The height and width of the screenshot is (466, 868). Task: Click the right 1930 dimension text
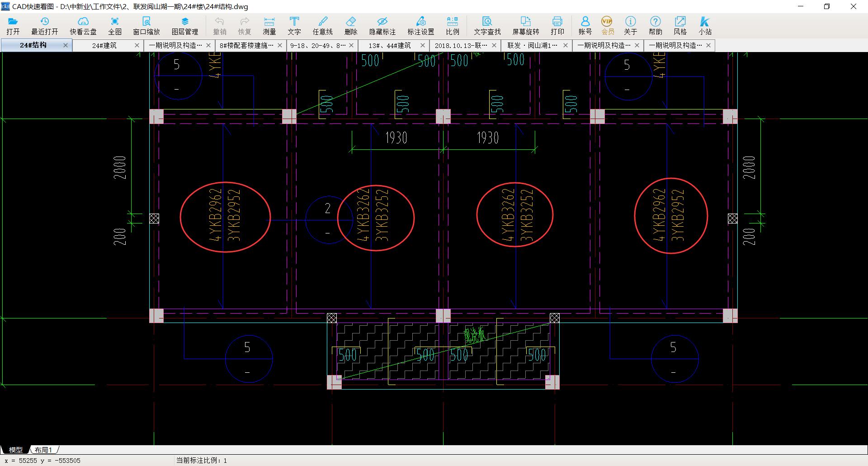pyautogui.click(x=488, y=138)
